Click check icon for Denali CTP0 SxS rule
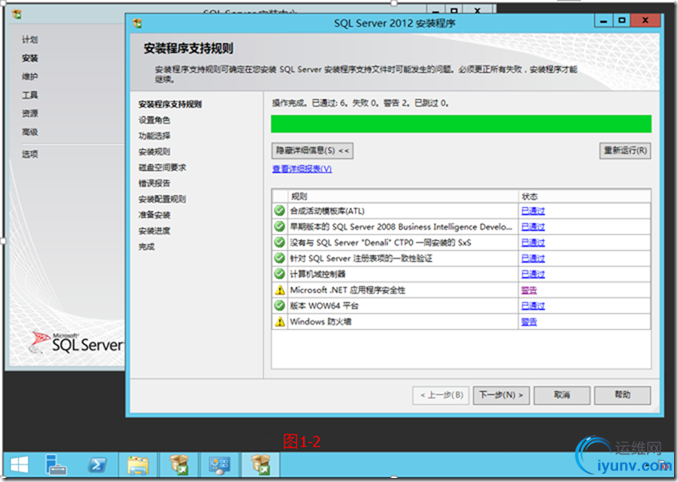This screenshot has width=678, height=482. pyautogui.click(x=280, y=243)
